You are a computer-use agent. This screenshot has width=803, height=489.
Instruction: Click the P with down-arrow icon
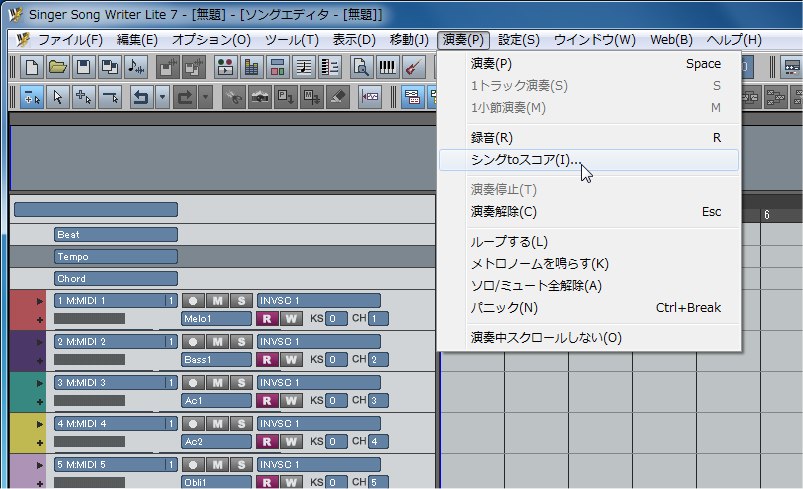[x=285, y=97]
